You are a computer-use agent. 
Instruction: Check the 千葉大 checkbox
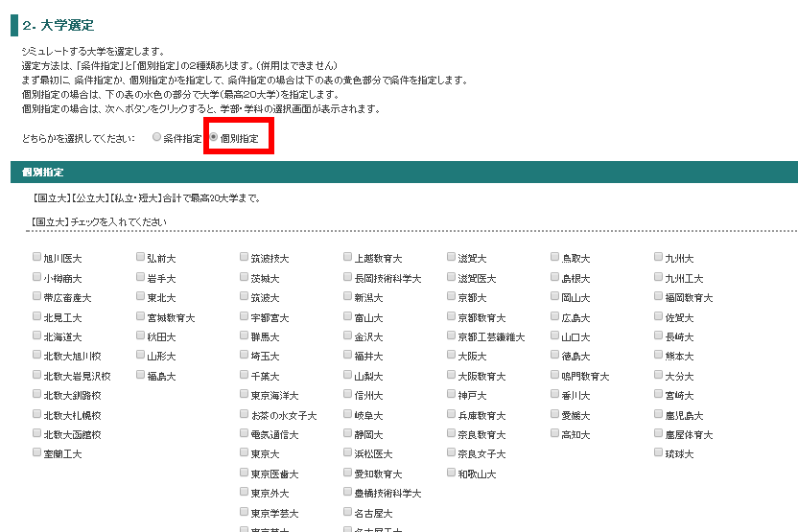pos(245,375)
